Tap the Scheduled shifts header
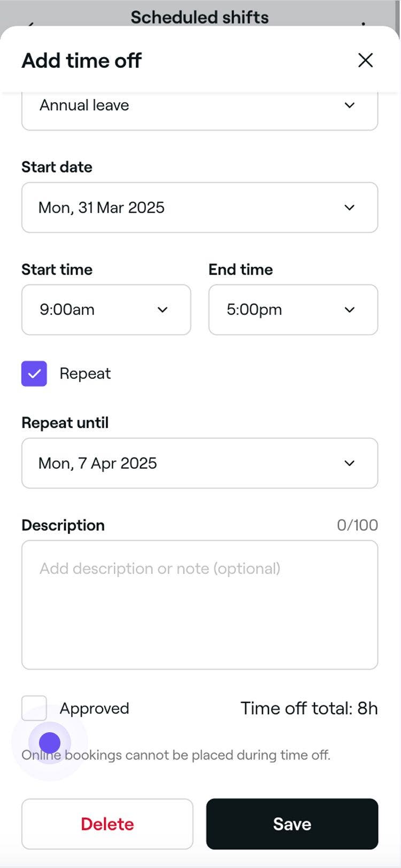The image size is (401, 868). coord(199,17)
